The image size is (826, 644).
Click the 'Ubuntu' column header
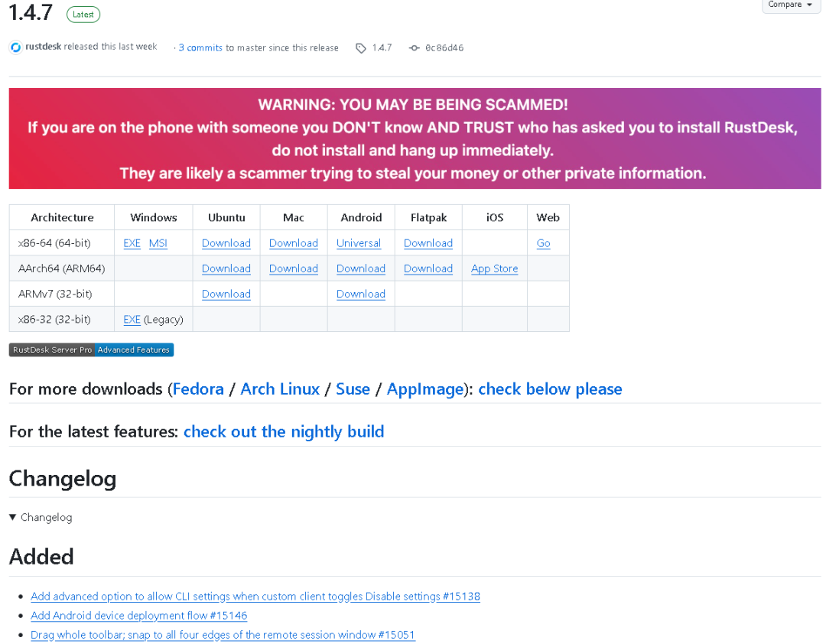point(226,218)
